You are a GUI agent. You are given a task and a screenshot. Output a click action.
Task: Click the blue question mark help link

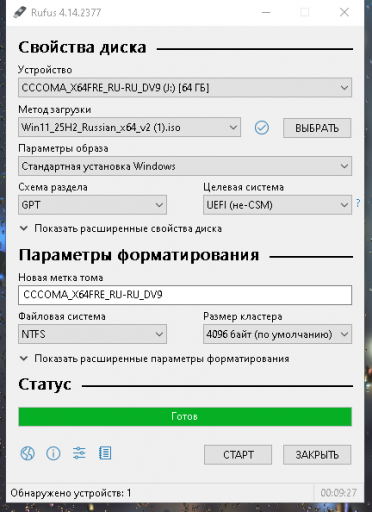pos(358,203)
